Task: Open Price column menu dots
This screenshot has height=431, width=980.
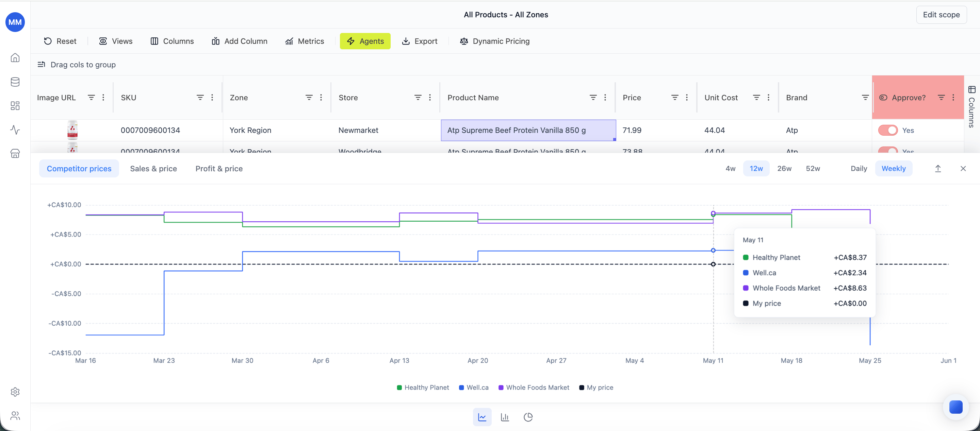Action: 687,98
